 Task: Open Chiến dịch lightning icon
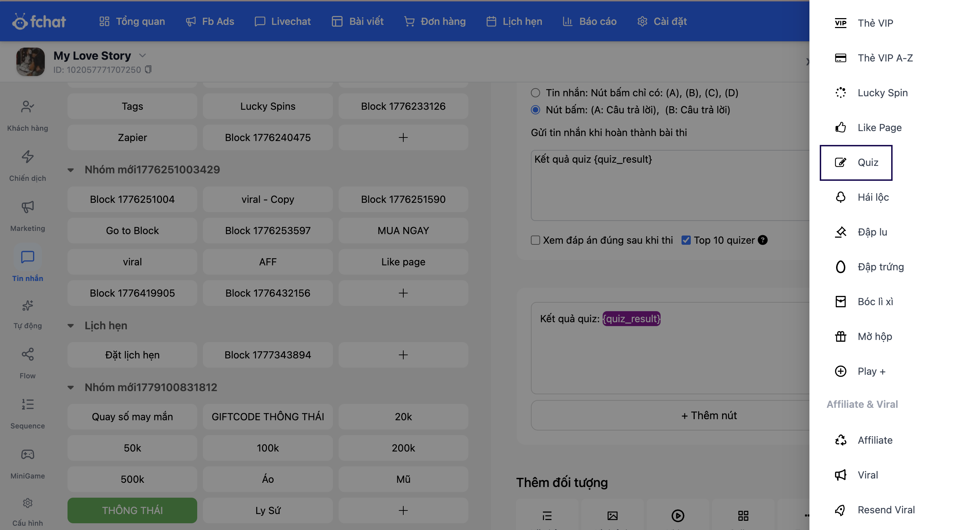point(27,157)
